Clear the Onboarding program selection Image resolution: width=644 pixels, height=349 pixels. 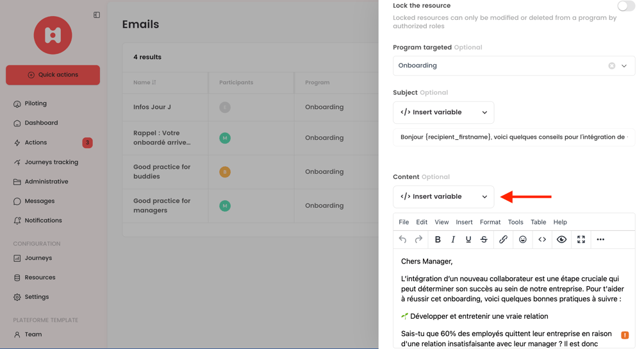(x=611, y=66)
